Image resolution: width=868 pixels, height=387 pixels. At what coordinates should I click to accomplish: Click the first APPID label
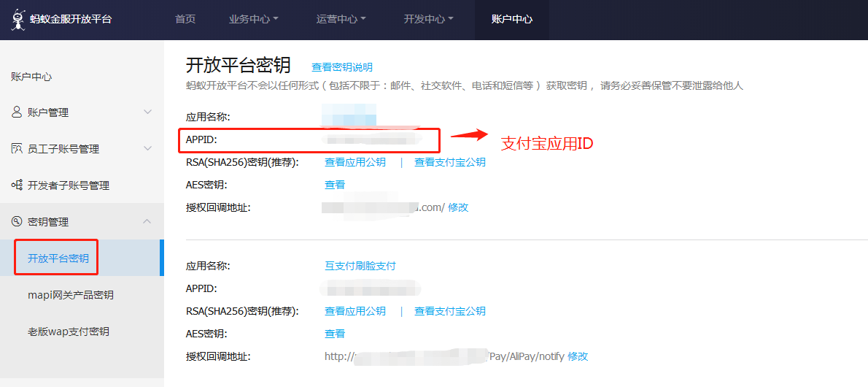pos(201,139)
